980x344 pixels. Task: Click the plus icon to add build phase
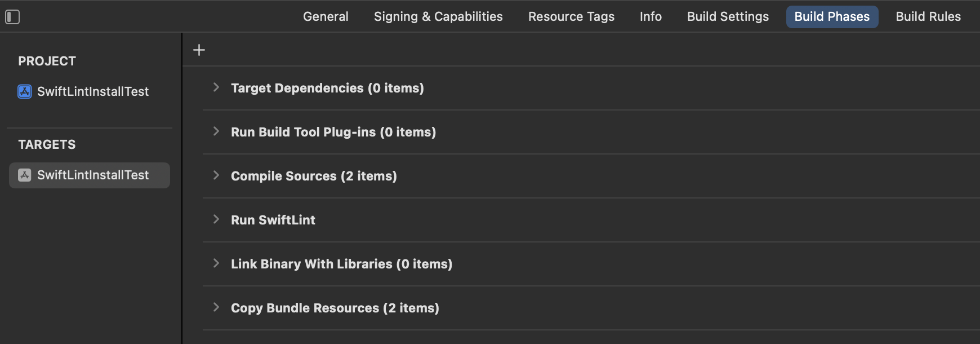tap(199, 50)
